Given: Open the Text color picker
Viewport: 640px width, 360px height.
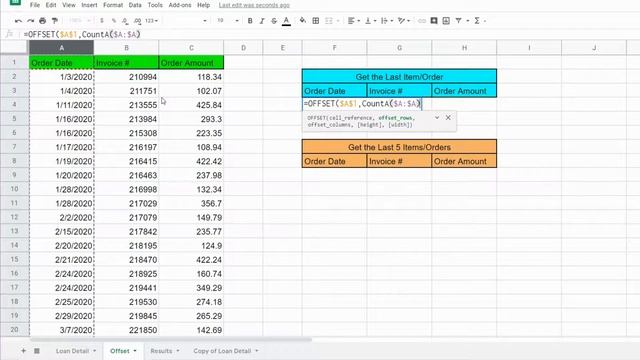Looking at the screenshot, I should [287, 20].
